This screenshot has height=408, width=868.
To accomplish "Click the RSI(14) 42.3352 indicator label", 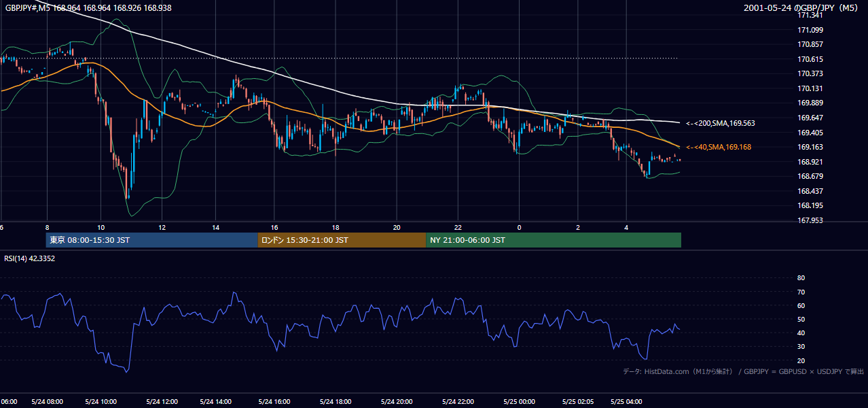I will point(30,258).
